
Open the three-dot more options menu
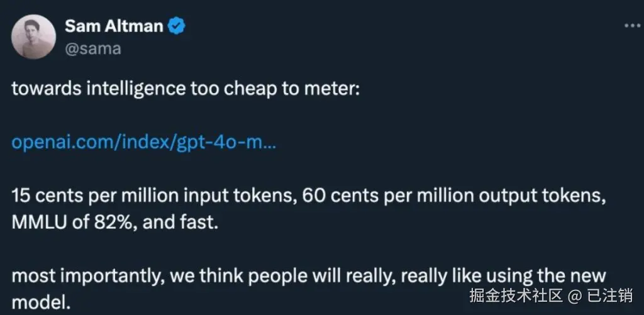coord(630,25)
